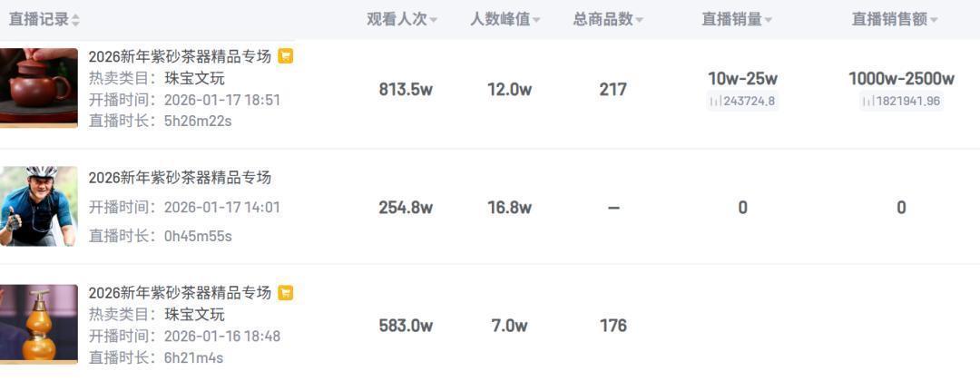This screenshot has width=980, height=381.
Task: Click the chart icon beside 243724.8
Action: coord(715,101)
